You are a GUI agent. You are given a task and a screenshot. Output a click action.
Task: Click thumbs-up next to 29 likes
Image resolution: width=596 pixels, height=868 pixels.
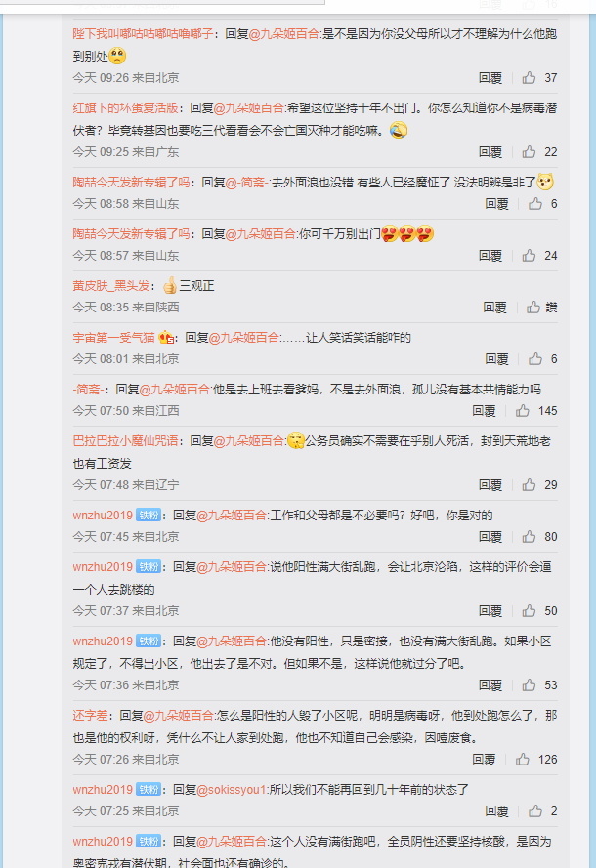[x=529, y=485]
